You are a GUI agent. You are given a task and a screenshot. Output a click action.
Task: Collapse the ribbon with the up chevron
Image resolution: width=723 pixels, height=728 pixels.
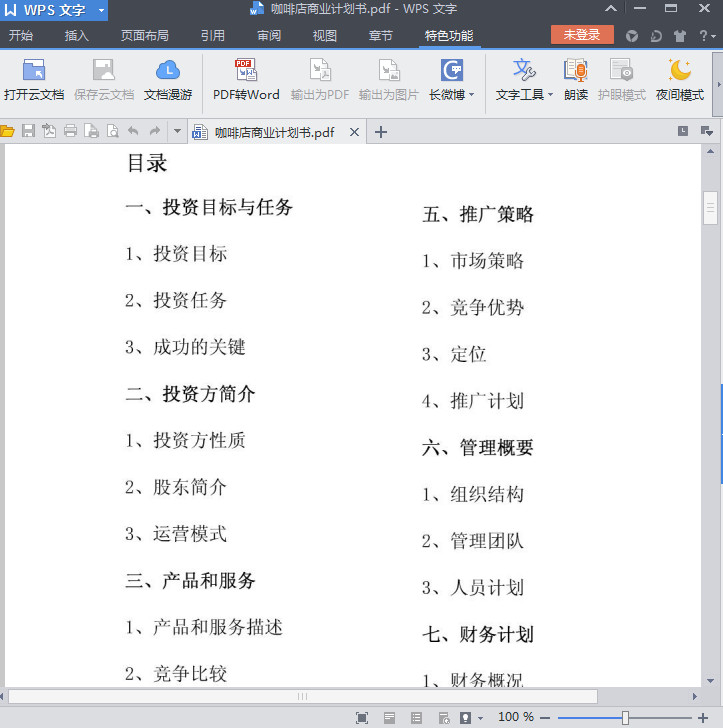coord(611,8)
